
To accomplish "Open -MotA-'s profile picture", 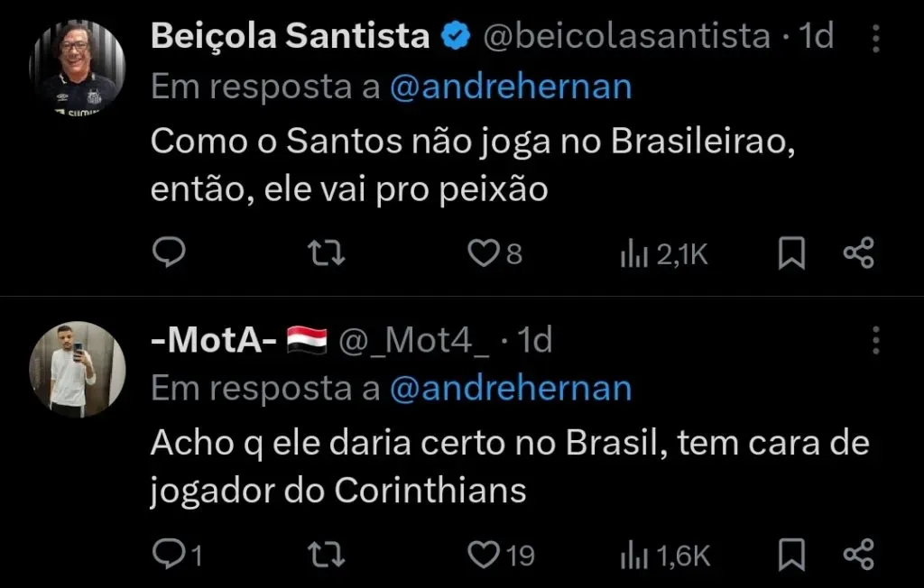I will click(78, 369).
